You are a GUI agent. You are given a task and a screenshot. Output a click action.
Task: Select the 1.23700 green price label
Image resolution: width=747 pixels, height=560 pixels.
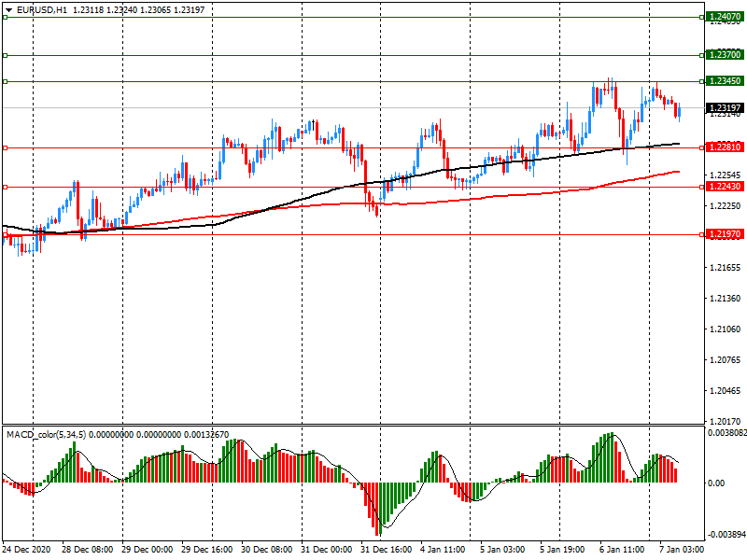tap(725, 55)
